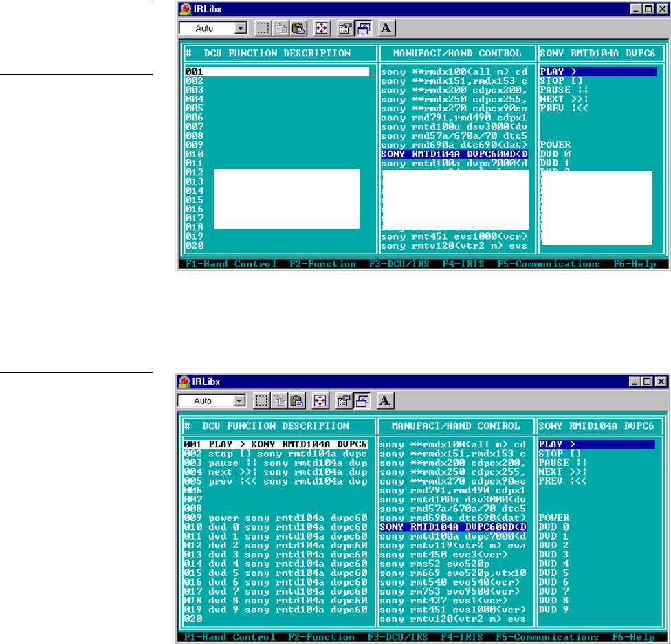Open system menu icon of lower IRLibx window
The width and height of the screenshot is (671, 644).
coord(184,381)
